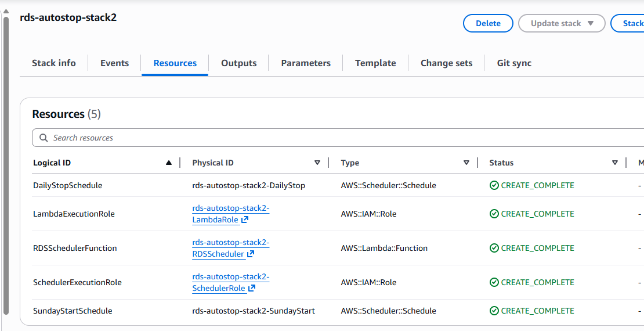Image resolution: width=644 pixels, height=331 pixels.
Task: Open external link icon for RDSScheduler
Action: 251,254
